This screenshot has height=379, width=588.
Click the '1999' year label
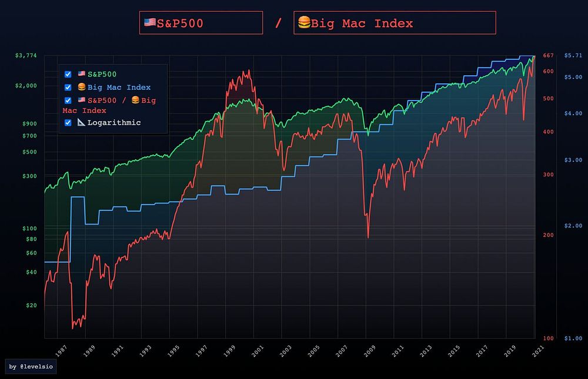[x=229, y=351]
